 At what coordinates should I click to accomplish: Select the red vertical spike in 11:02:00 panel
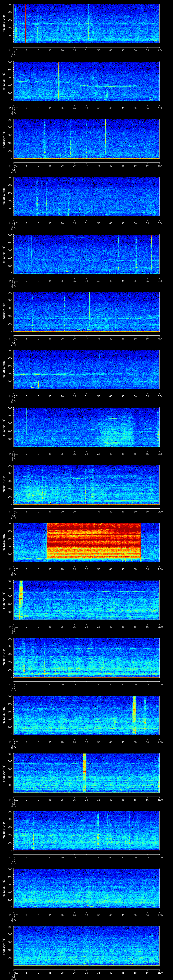pos(59,81)
